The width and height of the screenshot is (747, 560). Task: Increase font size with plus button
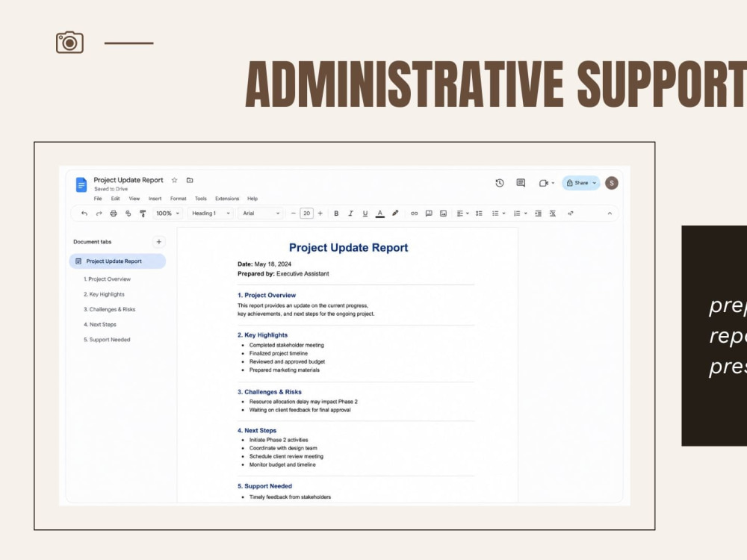pos(320,214)
